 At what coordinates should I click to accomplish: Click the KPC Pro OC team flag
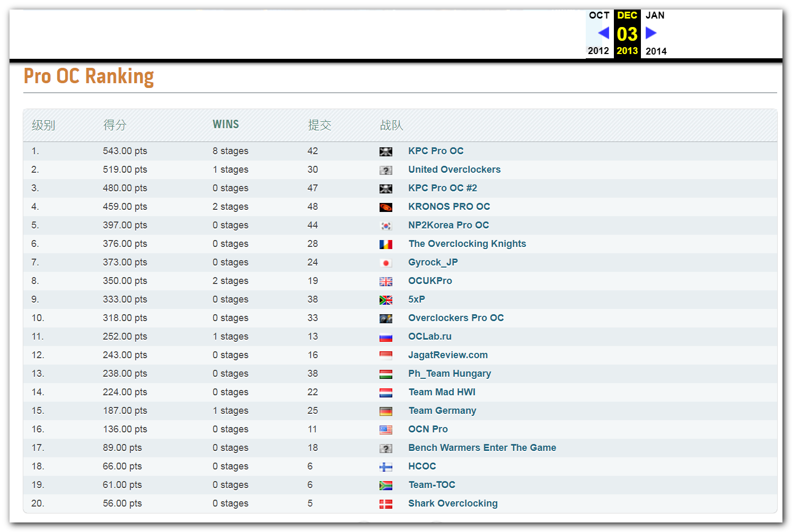(386, 152)
